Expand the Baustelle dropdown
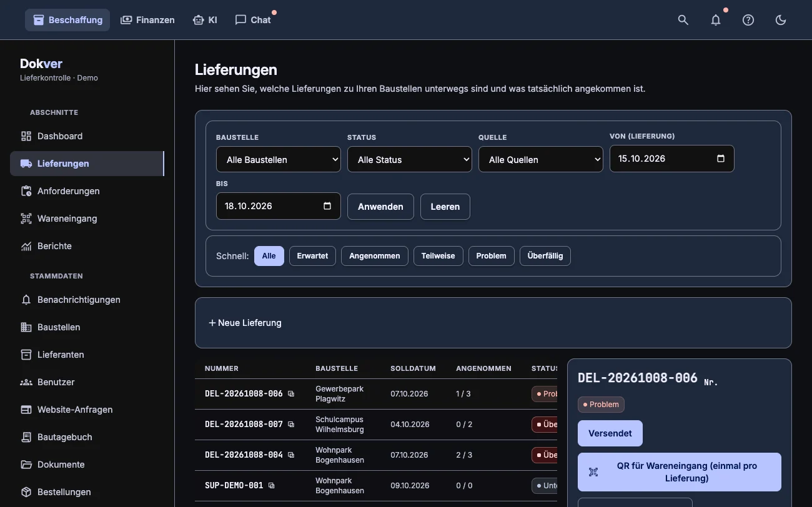 [279, 159]
